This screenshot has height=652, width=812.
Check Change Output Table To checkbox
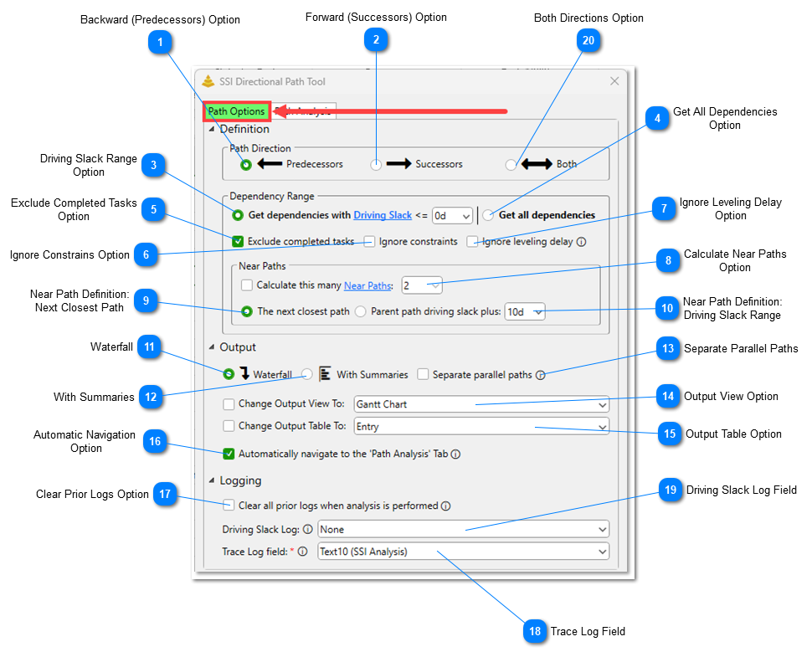click(x=229, y=426)
